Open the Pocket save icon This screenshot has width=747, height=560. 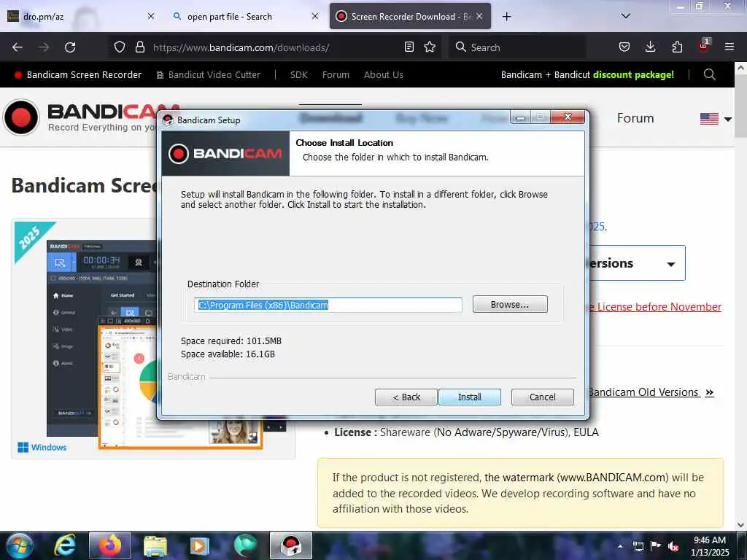click(x=624, y=47)
